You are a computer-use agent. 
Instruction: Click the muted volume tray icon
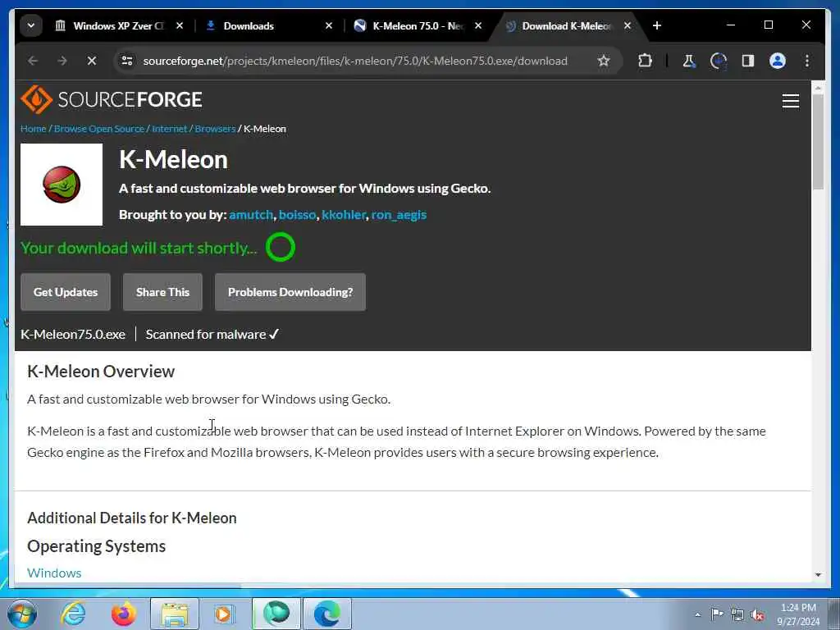tap(757, 615)
